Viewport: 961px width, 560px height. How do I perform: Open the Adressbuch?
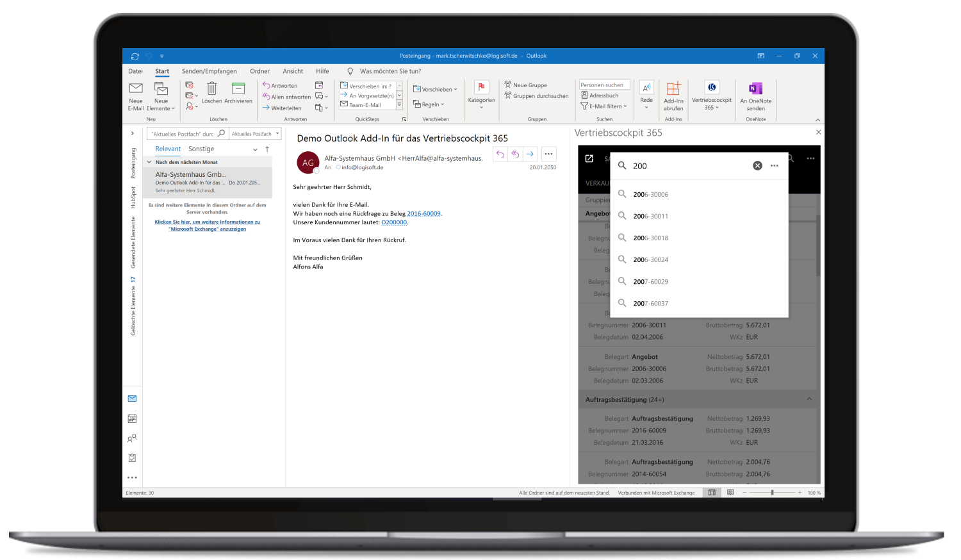click(600, 95)
